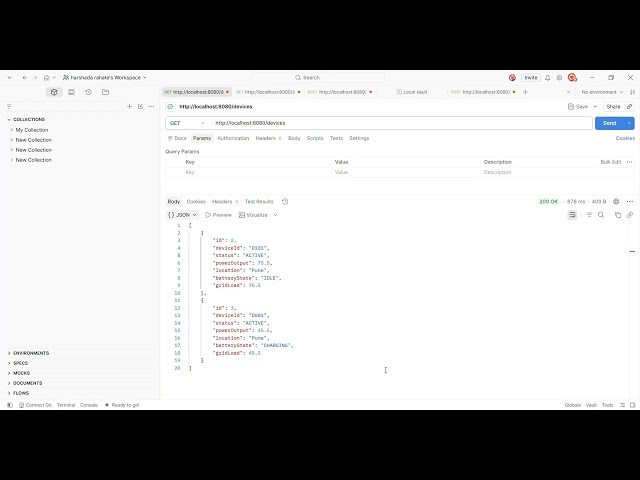This screenshot has width=640, height=480.
Task: Open the workspace name dropdown
Action: (x=104, y=78)
